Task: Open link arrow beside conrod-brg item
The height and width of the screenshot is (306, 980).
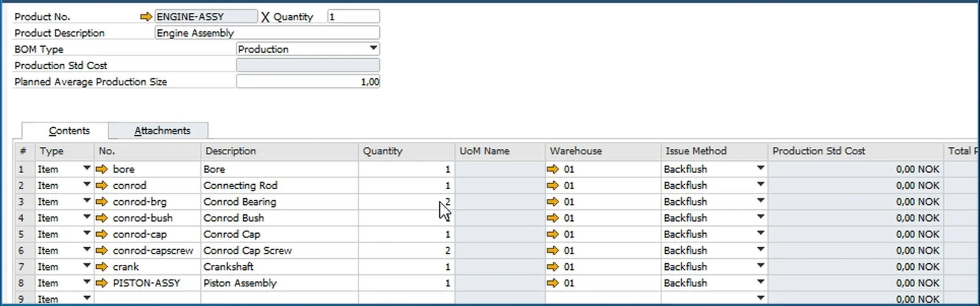Action: [102, 201]
